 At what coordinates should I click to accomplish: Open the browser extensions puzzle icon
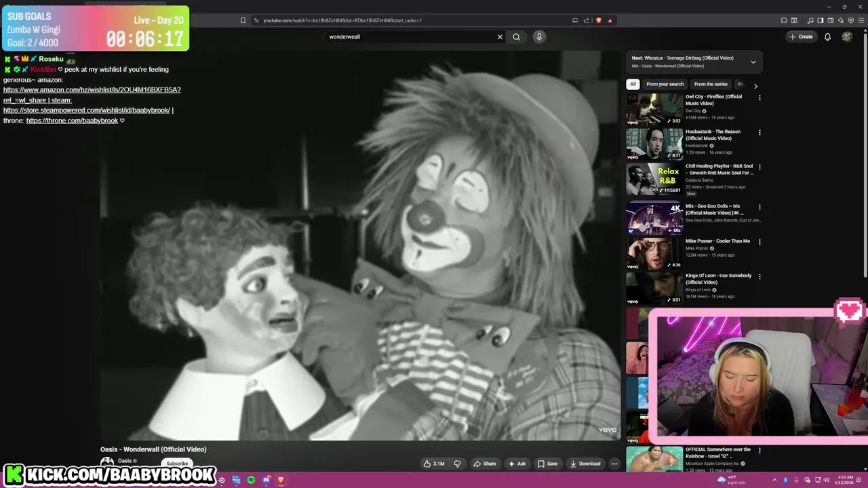tap(784, 20)
